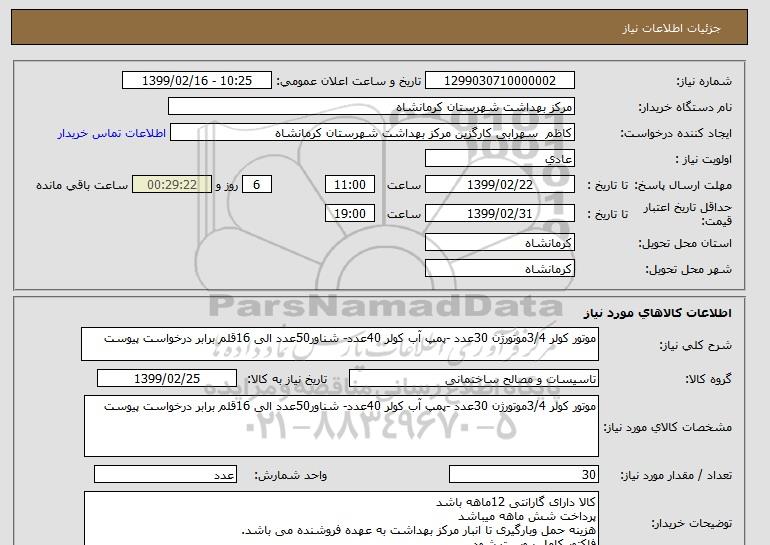The height and width of the screenshot is (545, 770).
Task: Click the price validity time 19:00
Action: point(350,214)
